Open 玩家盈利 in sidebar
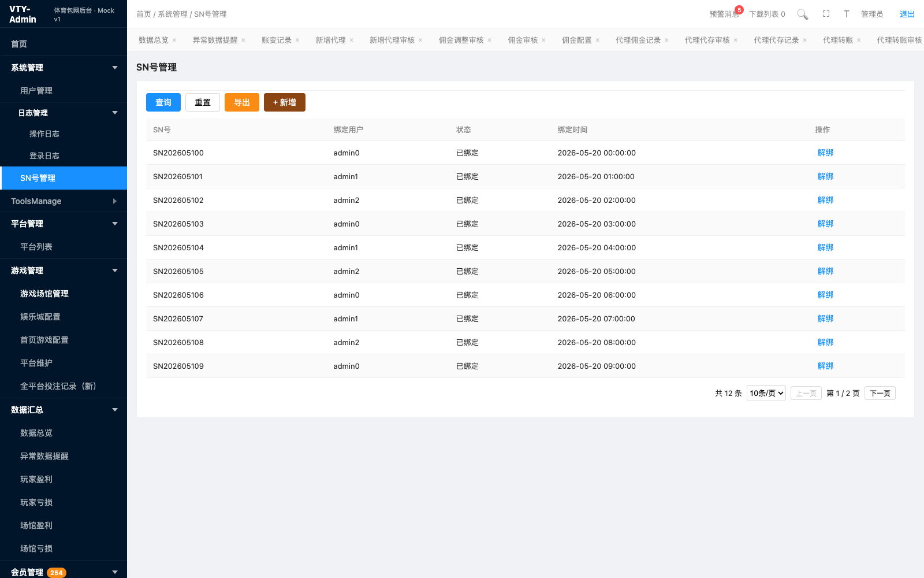 [64, 479]
